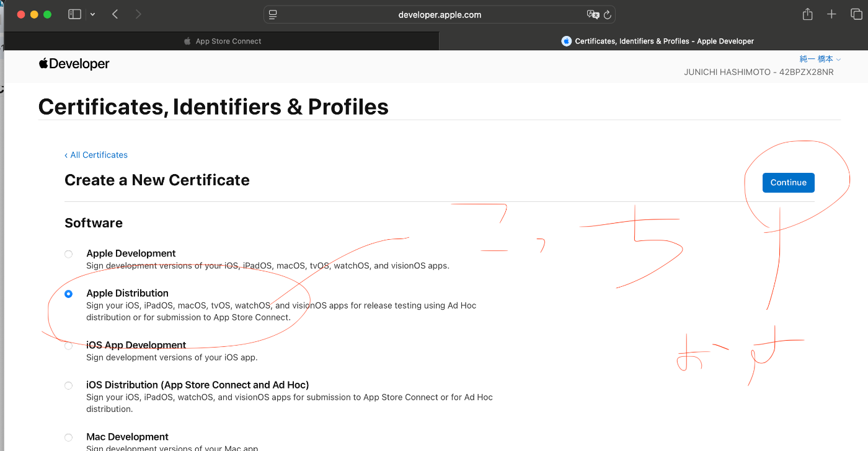The image size is (868, 451).
Task: Show the tab overview icon
Action: tap(856, 14)
